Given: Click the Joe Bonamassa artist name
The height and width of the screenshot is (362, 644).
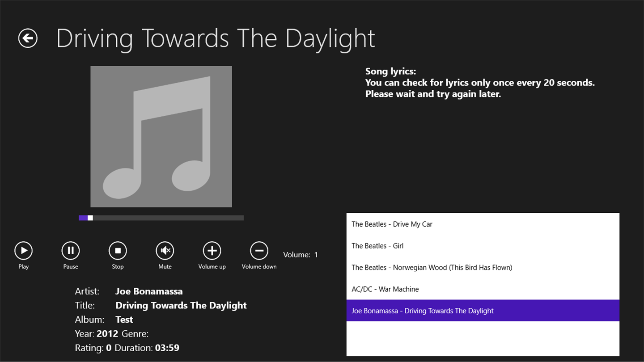Looking at the screenshot, I should (x=149, y=291).
